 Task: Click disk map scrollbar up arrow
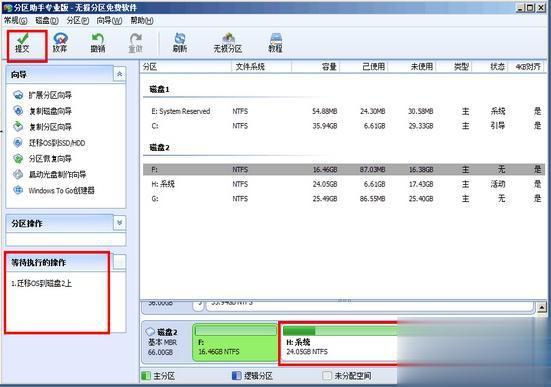pyautogui.click(x=542, y=308)
